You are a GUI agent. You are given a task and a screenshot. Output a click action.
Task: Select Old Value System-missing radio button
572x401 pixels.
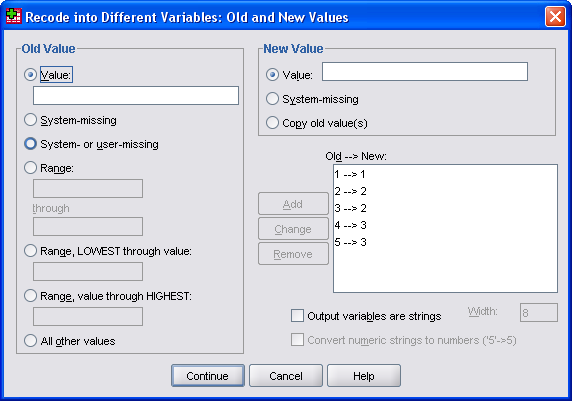pyautogui.click(x=30, y=120)
